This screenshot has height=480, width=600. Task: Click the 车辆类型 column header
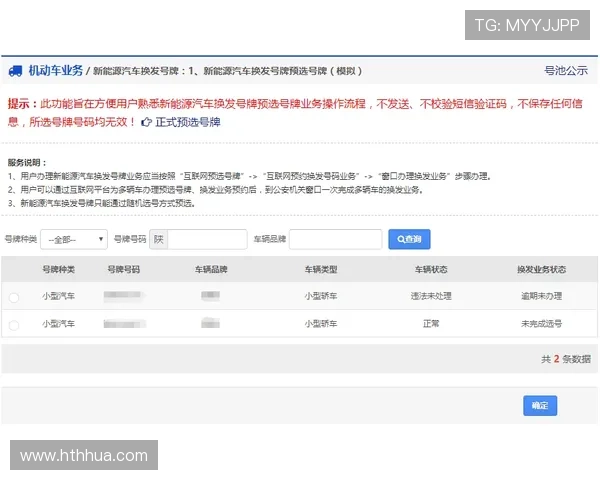tap(321, 269)
